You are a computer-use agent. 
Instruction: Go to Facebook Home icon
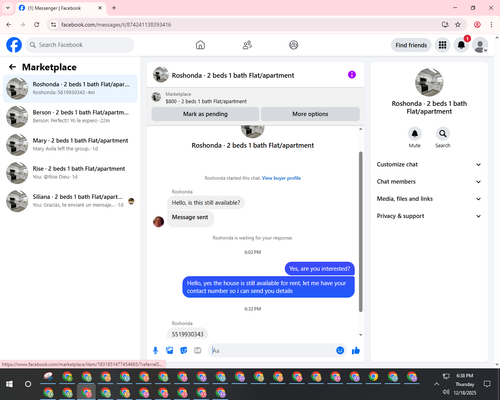(200, 45)
